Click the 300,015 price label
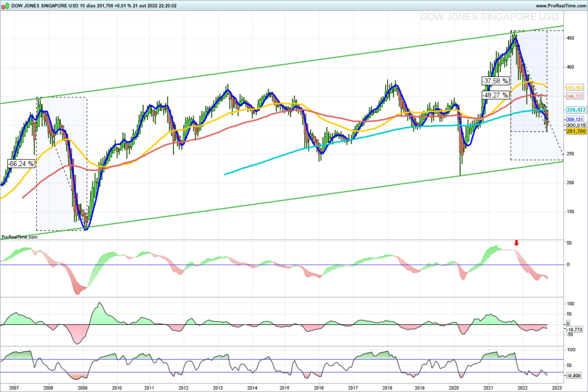Screen dimensions: 588x392 [x=575, y=125]
